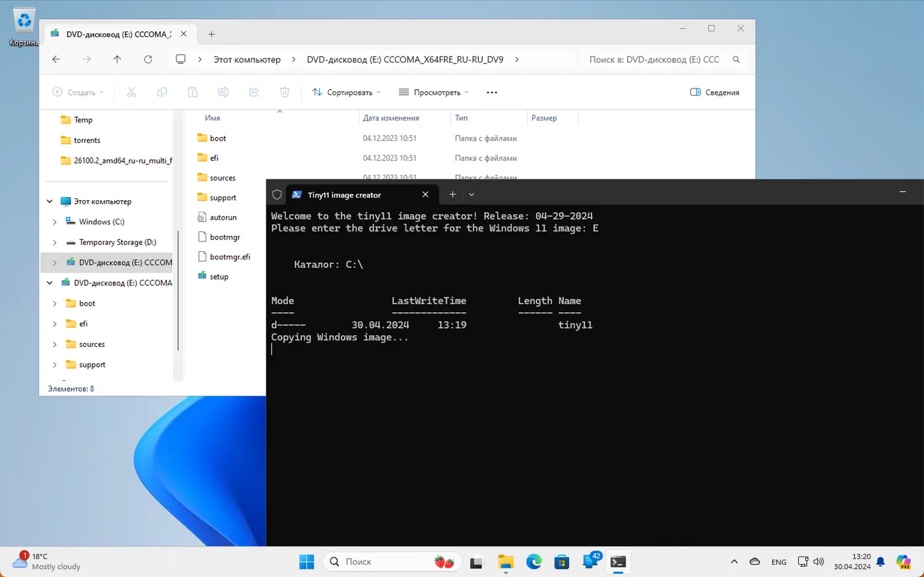Screen dimensions: 924x577
Task: Click the search magnifier icon in Explorer
Action: 736,60
